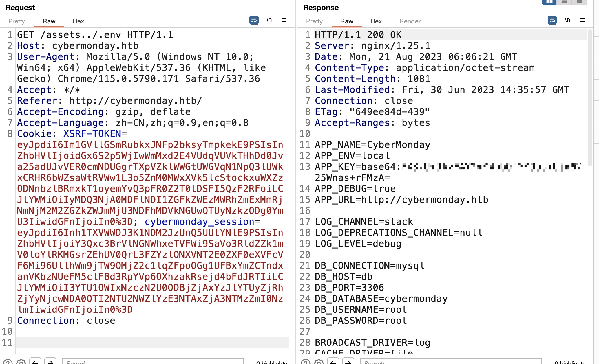Viewport: 599px width, 364px height.
Task: Open the Response panel hamburger menu
Action: pyautogui.click(x=582, y=20)
